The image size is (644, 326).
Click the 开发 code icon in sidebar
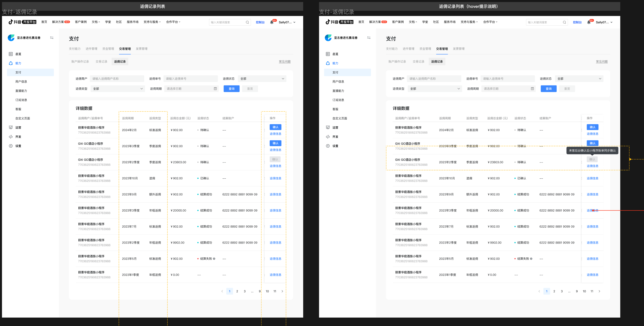point(11,137)
